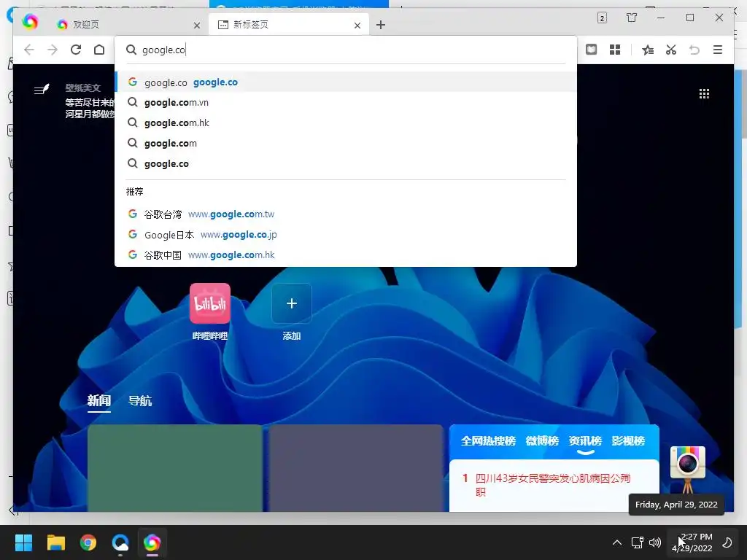Click the undo closed tab arrow
Image resolution: width=747 pixels, height=560 pixels.
[x=694, y=50]
